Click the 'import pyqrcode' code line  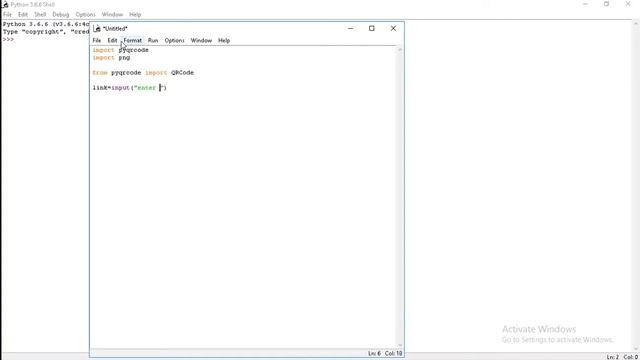click(120, 50)
